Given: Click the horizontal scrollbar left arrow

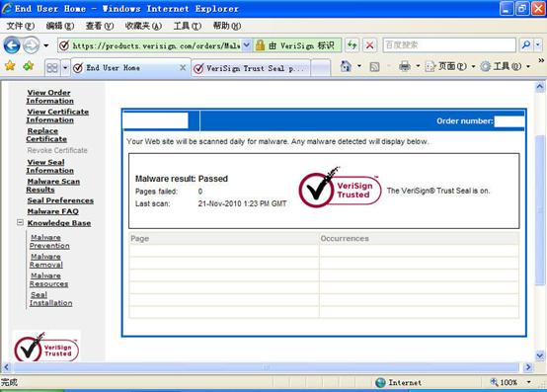Looking at the screenshot, I should click(x=6, y=367).
